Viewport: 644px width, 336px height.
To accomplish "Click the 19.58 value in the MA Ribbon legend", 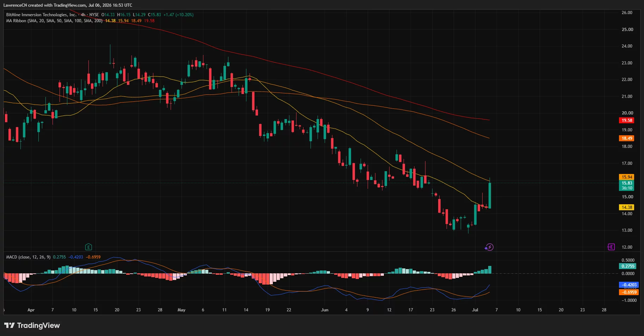I will (x=149, y=21).
